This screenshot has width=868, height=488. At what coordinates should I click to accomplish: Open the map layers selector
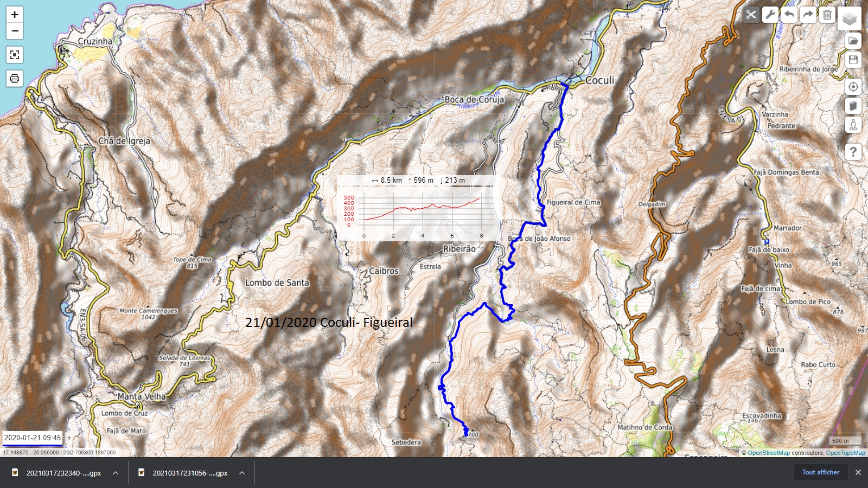(850, 19)
